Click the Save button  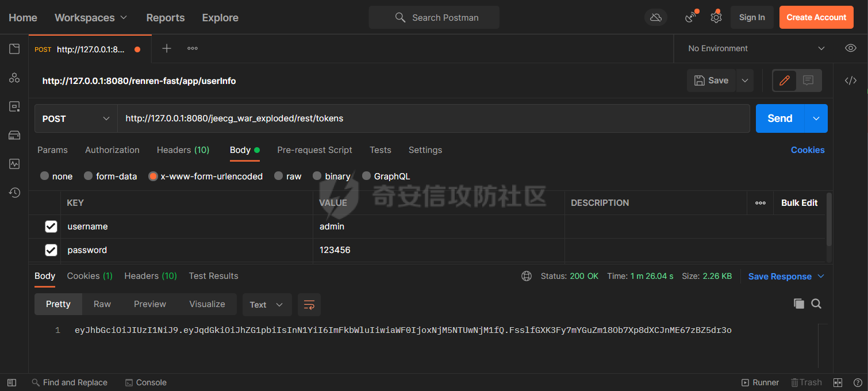tap(712, 80)
